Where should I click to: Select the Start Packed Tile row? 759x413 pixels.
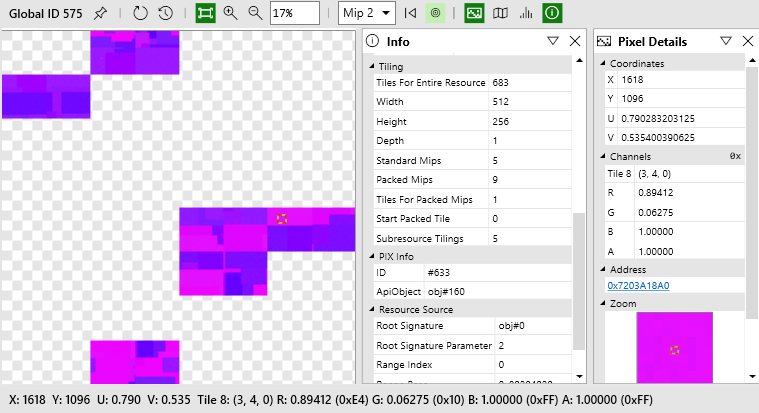pyautogui.click(x=472, y=219)
